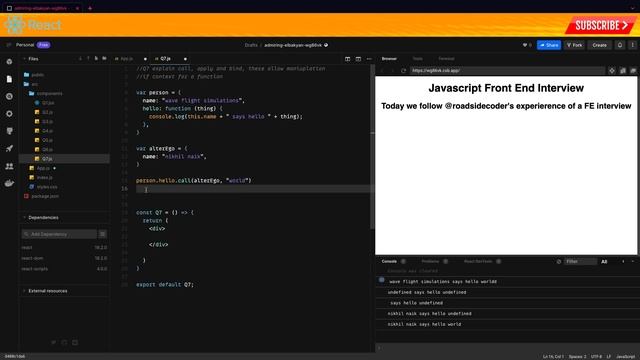Screen dimensions: 640x360
Task: Collapse the Dependencies section
Action: tap(43, 218)
